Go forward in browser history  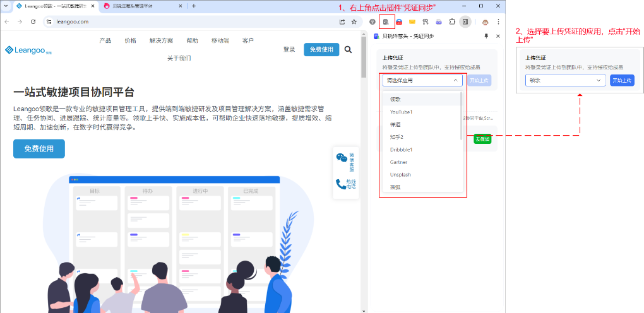pyautogui.click(x=20, y=21)
